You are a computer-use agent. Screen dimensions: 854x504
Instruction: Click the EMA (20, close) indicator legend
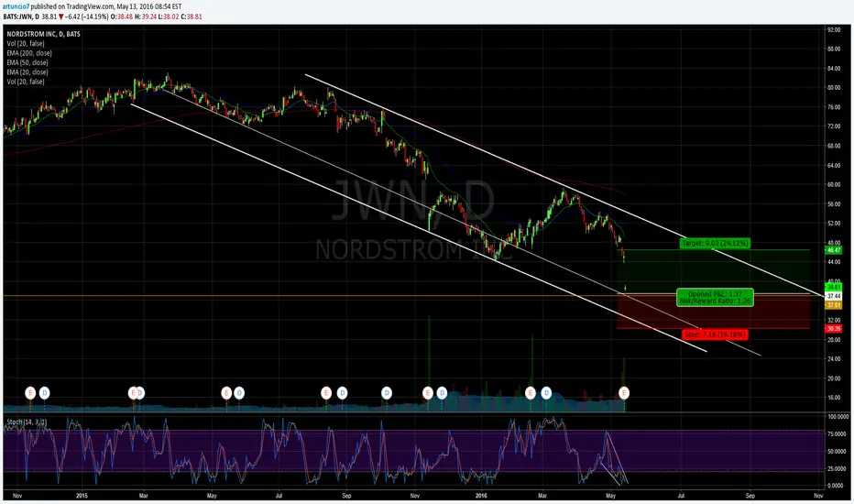click(27, 71)
